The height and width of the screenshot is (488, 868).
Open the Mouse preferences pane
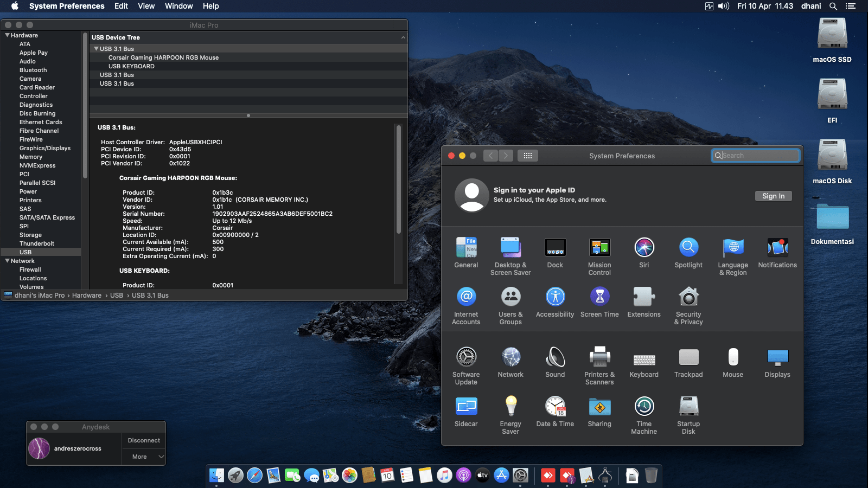coord(733,362)
